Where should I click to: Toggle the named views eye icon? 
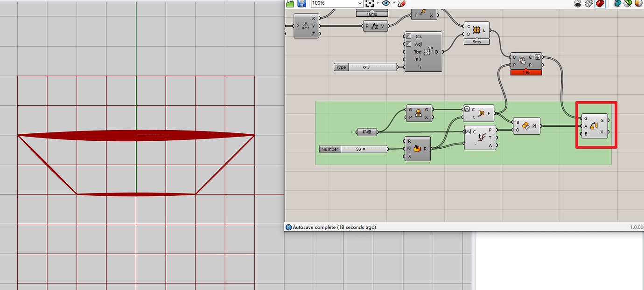[x=386, y=3]
